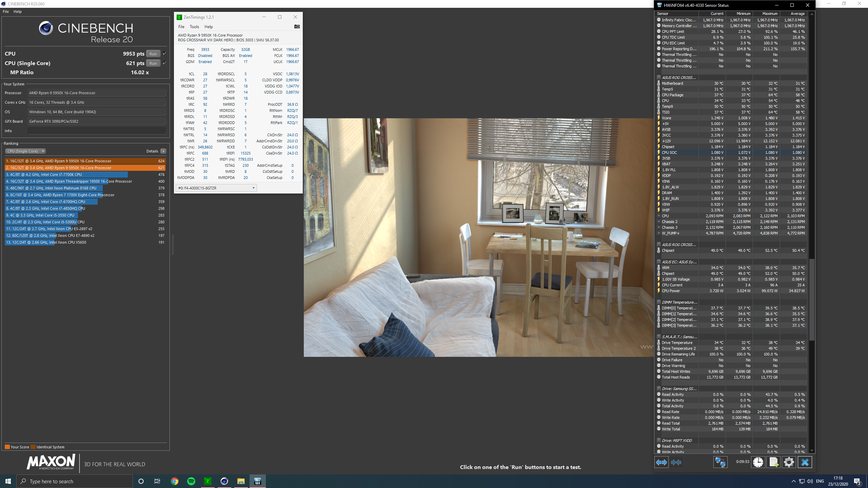
Task: Toggle the CPU test checkbox
Action: (x=164, y=54)
